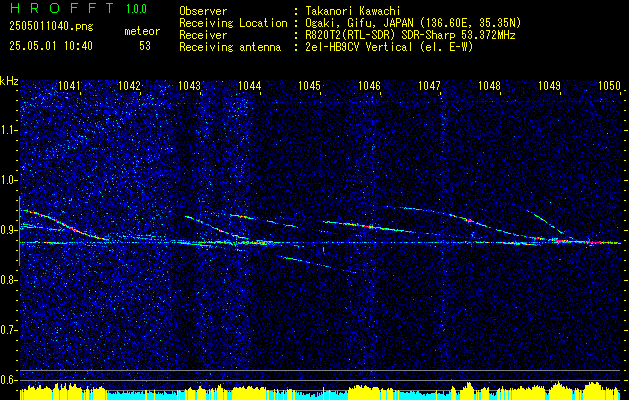Click the 1048 time marker

489,85
